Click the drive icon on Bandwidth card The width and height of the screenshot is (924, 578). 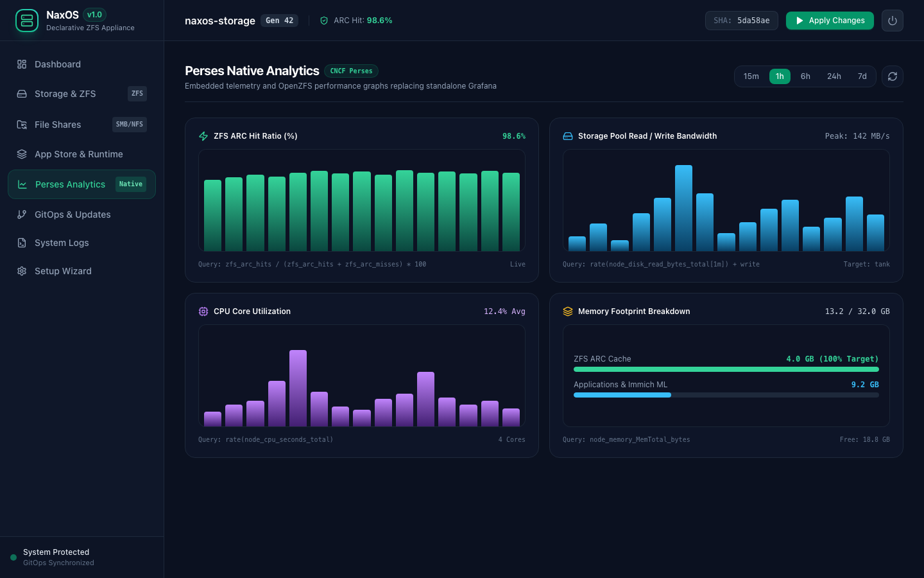[568, 136]
